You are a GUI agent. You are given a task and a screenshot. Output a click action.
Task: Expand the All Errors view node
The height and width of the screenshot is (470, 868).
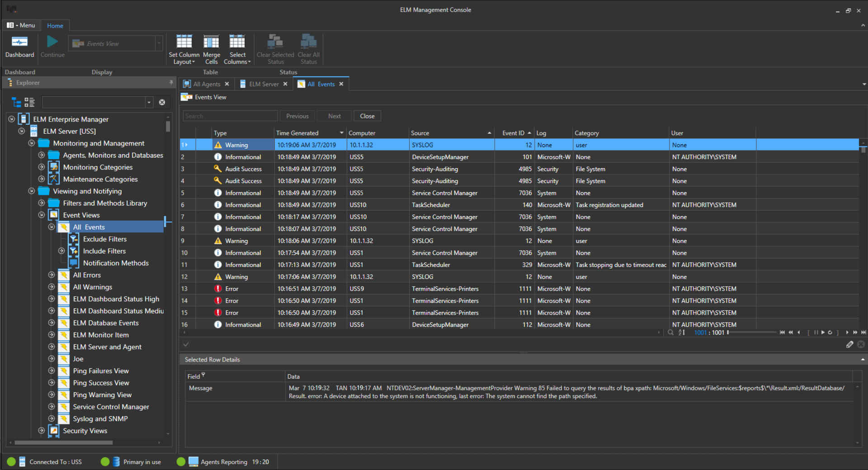click(x=51, y=275)
